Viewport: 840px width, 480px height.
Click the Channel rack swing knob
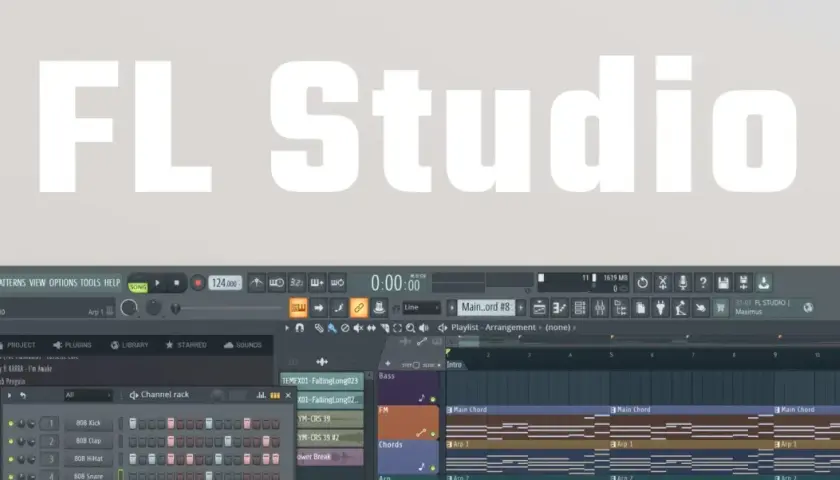pyautogui.click(x=218, y=395)
